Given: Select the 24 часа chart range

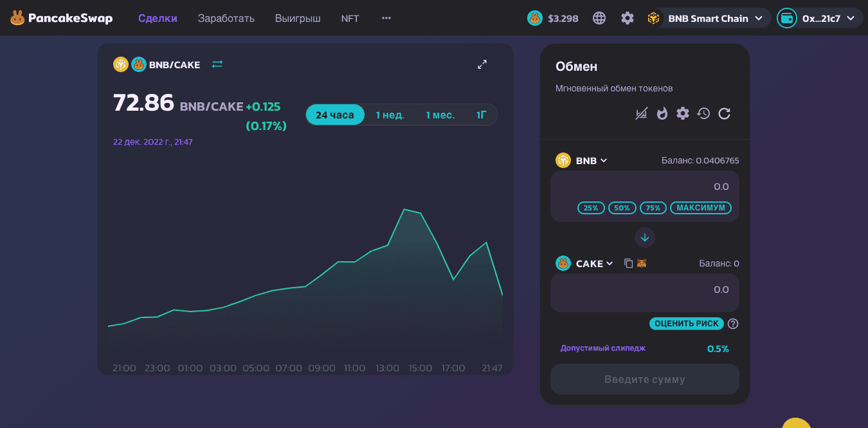Looking at the screenshot, I should [x=335, y=115].
